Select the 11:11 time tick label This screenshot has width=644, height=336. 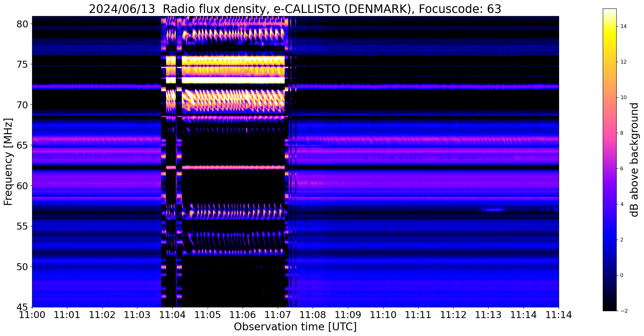pyautogui.click(x=418, y=315)
